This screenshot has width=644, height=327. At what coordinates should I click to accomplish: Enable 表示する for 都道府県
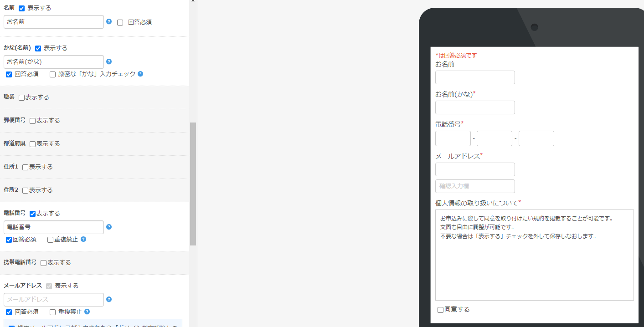(x=33, y=144)
